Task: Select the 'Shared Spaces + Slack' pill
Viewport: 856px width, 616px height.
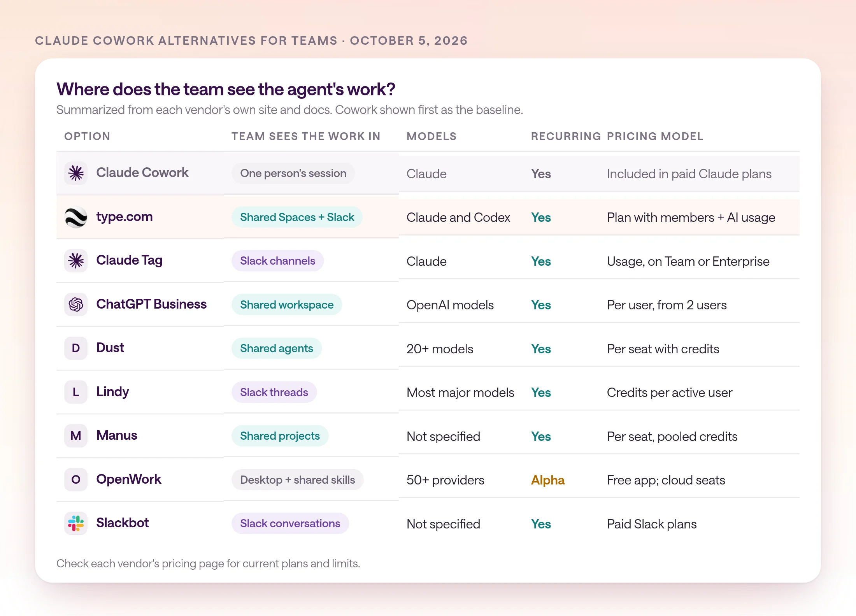Action: [297, 217]
